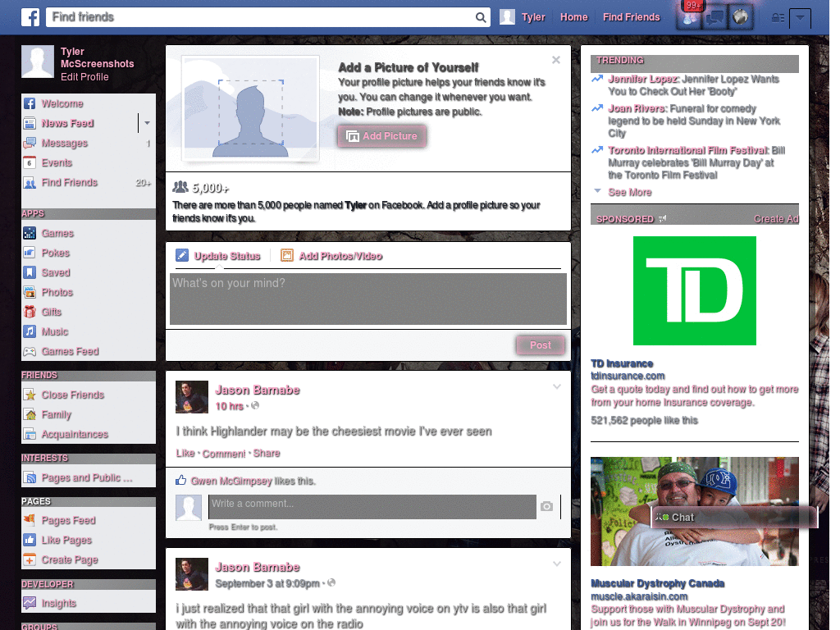Click the 10 hrs post timestamp
This screenshot has height=630, width=840.
point(230,406)
